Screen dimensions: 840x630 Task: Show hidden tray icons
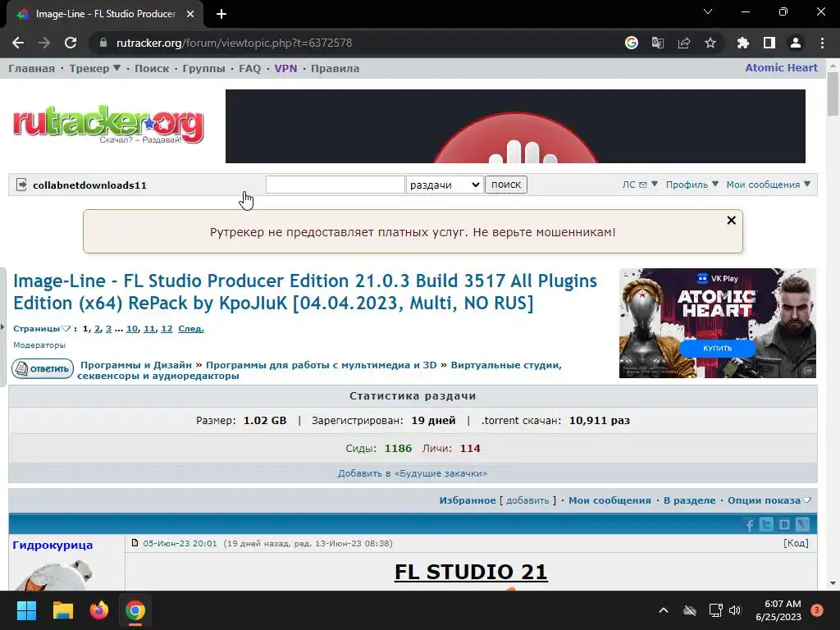point(663,610)
